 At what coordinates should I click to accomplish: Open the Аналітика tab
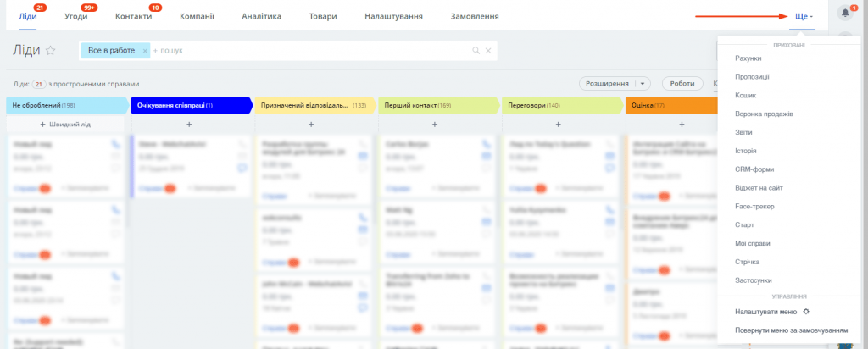tap(261, 16)
